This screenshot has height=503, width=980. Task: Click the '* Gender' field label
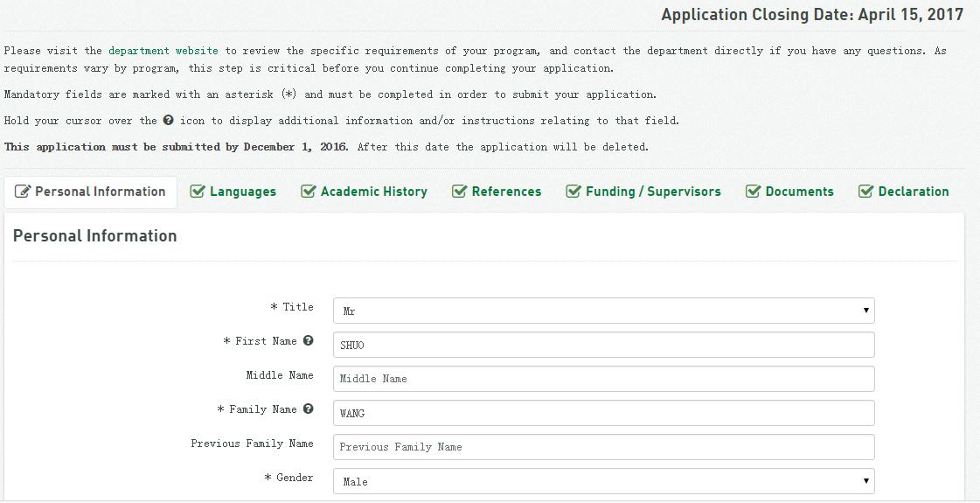point(288,478)
